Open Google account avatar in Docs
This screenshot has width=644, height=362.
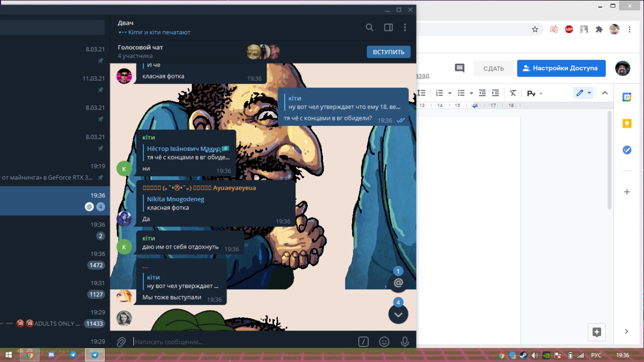point(623,68)
